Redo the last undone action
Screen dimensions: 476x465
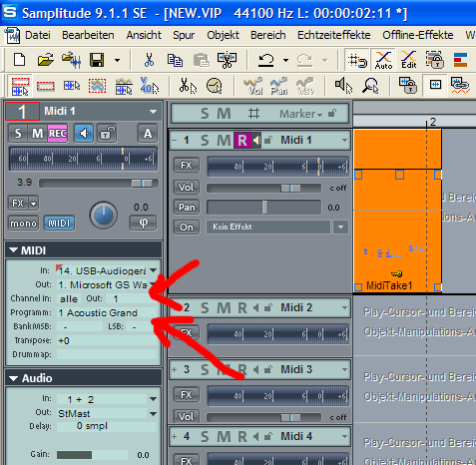click(304, 60)
